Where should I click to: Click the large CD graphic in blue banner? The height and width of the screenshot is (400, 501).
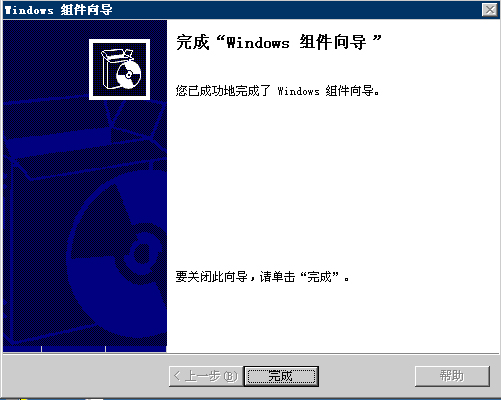[117, 253]
